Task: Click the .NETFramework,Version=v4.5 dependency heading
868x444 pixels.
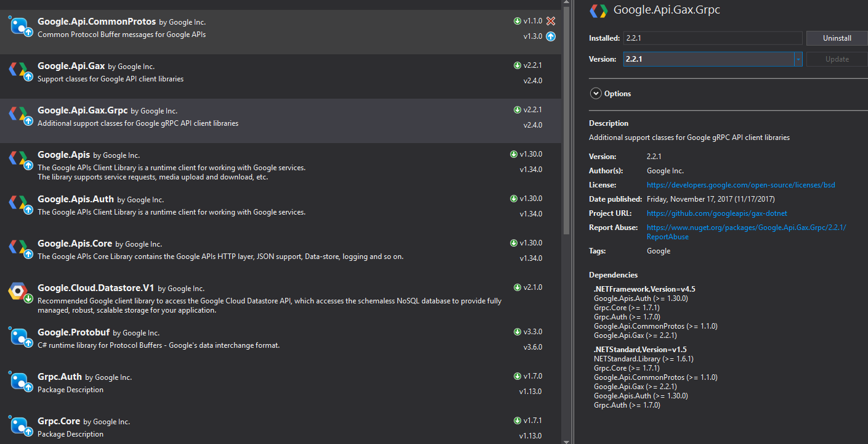Action: (x=644, y=289)
